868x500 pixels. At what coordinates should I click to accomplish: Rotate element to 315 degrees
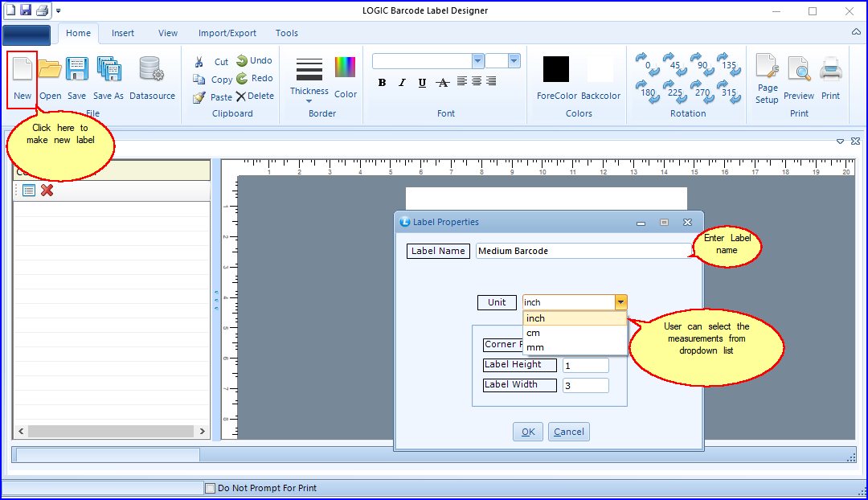[x=729, y=92]
